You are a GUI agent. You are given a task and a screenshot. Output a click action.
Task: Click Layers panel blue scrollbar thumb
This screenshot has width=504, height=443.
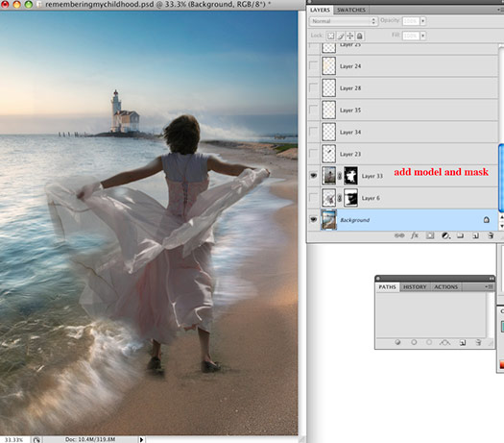click(x=501, y=178)
